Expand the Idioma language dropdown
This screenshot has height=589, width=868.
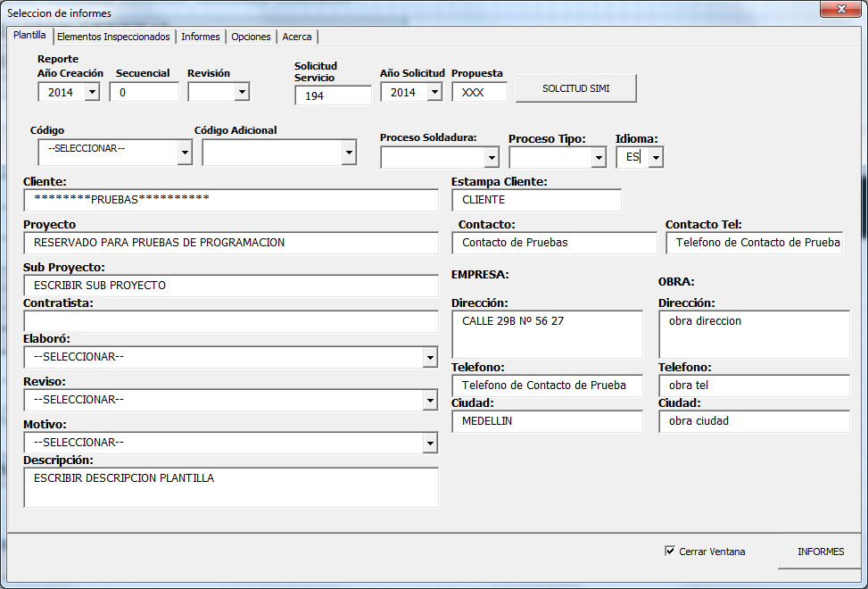(x=656, y=158)
